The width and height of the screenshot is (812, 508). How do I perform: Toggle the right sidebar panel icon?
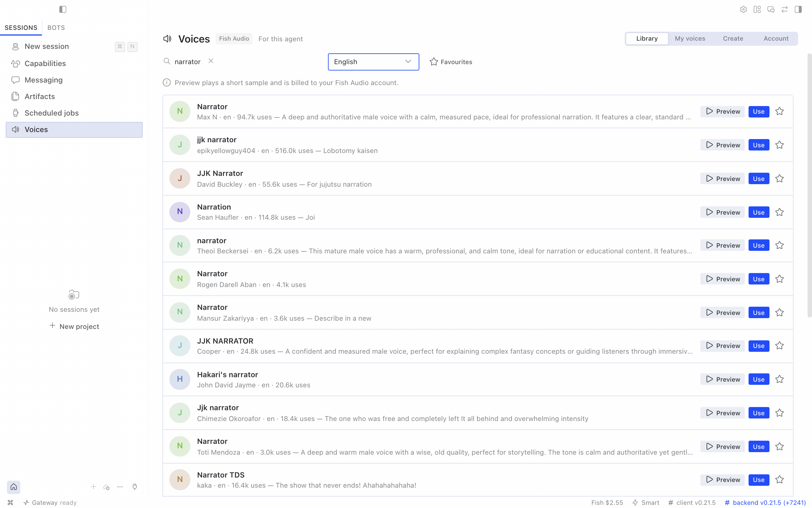(798, 10)
